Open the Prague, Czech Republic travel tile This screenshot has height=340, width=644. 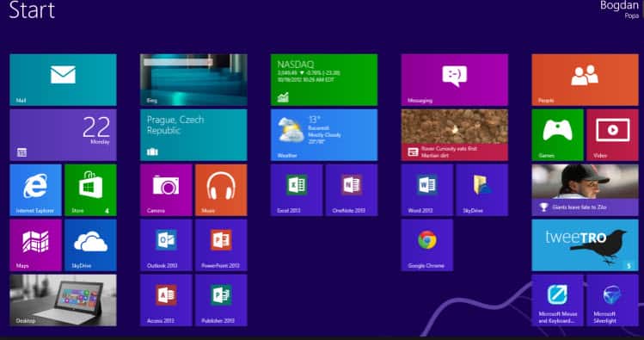coord(193,135)
